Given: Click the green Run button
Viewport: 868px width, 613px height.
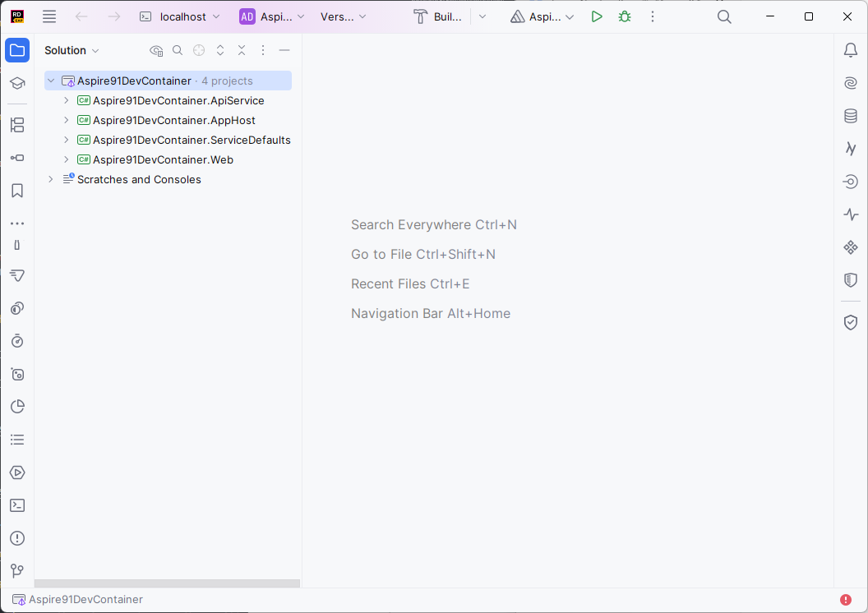Looking at the screenshot, I should click(597, 16).
